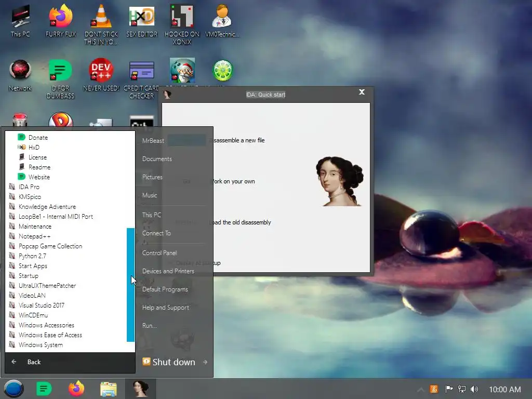
Task: Switch to IDA via its taskbar portrait icon
Action: [141, 389]
